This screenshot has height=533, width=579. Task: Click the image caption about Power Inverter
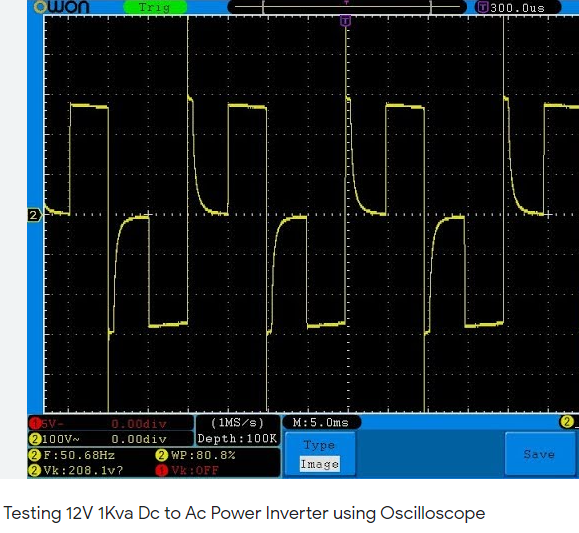pos(244,513)
